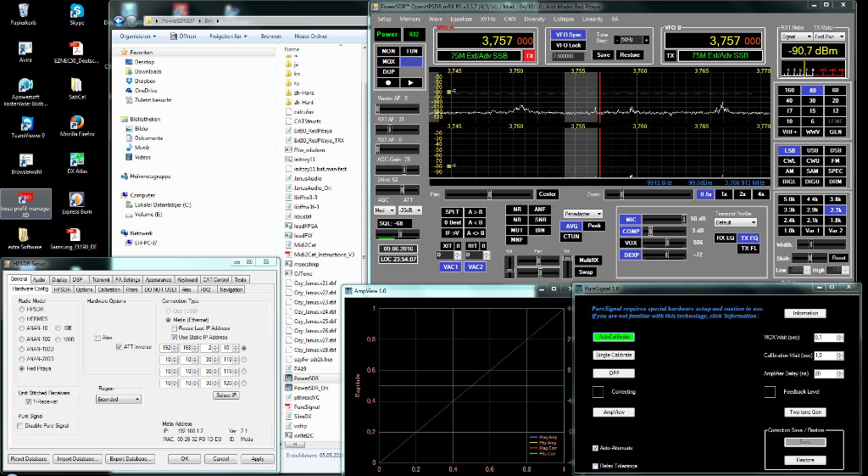Viewport: 868px width, 476px height.
Task: Open TX Meter Fwd Pwr dropdown
Action: 829,36
